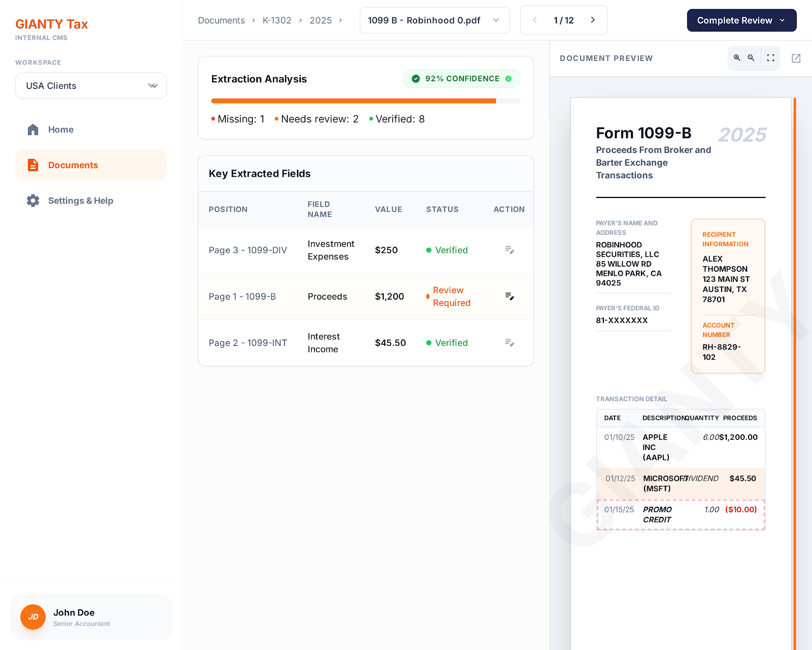
Task: Open the document preview in new window
Action: point(795,58)
